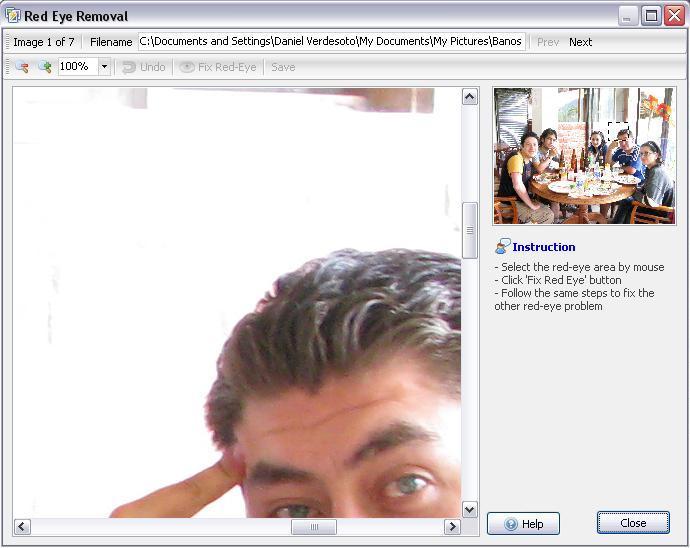This screenshot has width=690, height=548.
Task: Click the 'Select the red-eye area by mouse' text
Action: (x=582, y=267)
